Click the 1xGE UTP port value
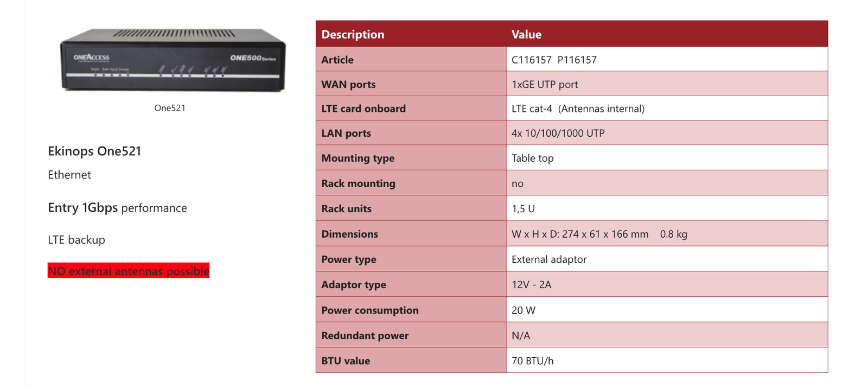Image resolution: width=868 pixels, height=387 pixels. (545, 84)
